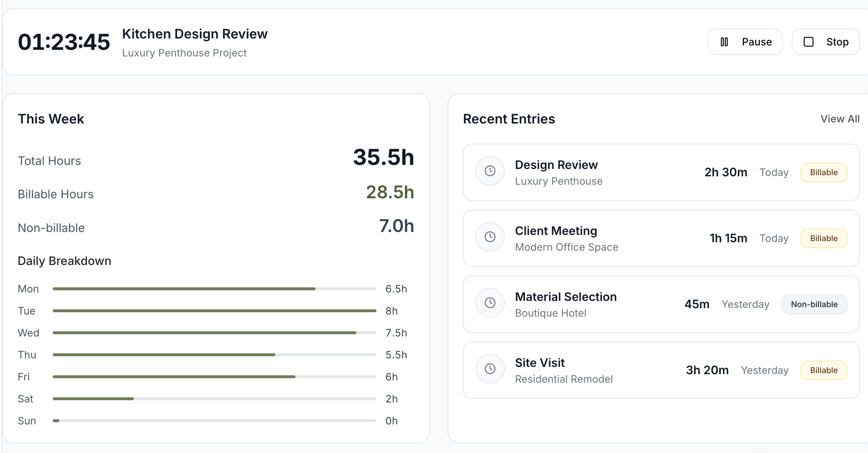Select the Kitchen Design Review task title
Viewport: 868px width, 453px height.
click(x=195, y=33)
